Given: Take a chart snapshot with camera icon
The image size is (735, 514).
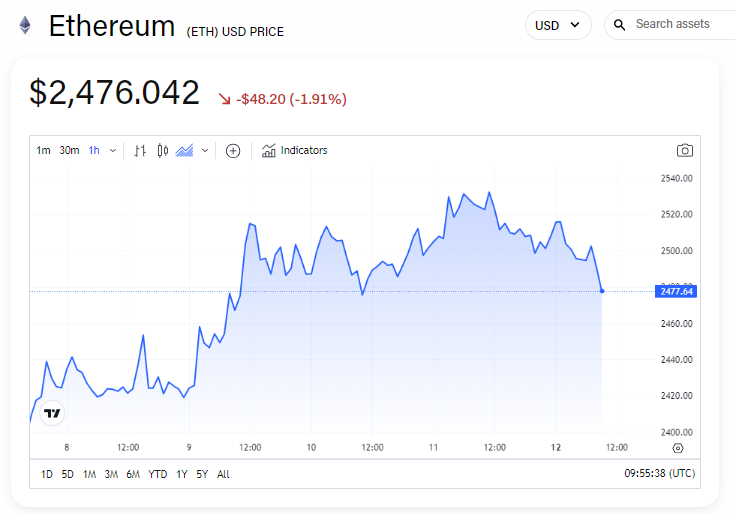Looking at the screenshot, I should point(684,151).
